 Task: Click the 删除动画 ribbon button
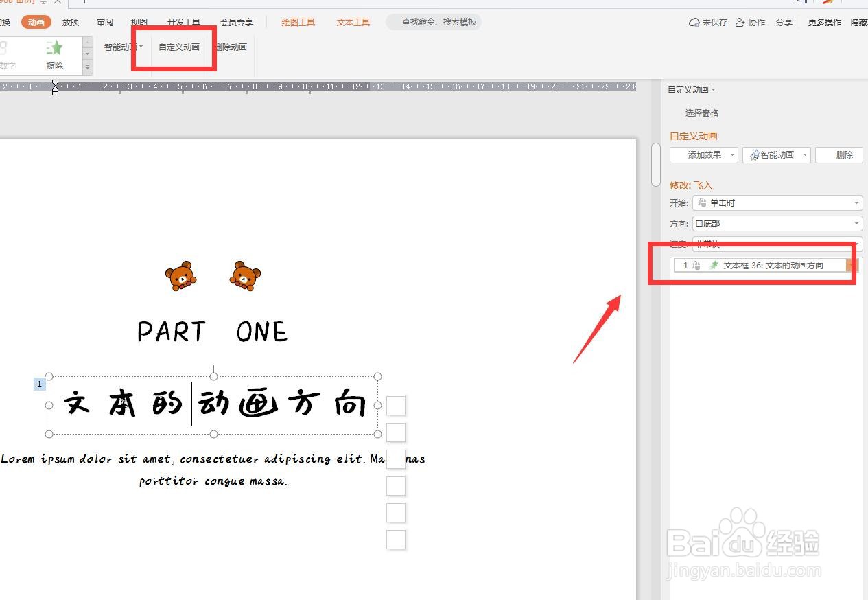point(231,47)
